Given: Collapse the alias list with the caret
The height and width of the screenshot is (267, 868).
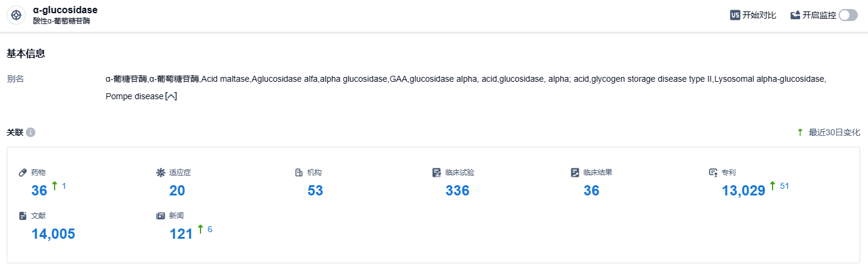Looking at the screenshot, I should coord(170,97).
